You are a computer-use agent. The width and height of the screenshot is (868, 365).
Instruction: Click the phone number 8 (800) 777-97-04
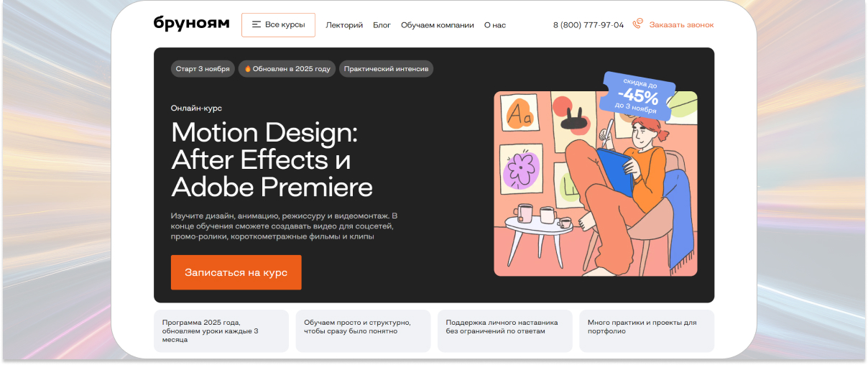588,25
